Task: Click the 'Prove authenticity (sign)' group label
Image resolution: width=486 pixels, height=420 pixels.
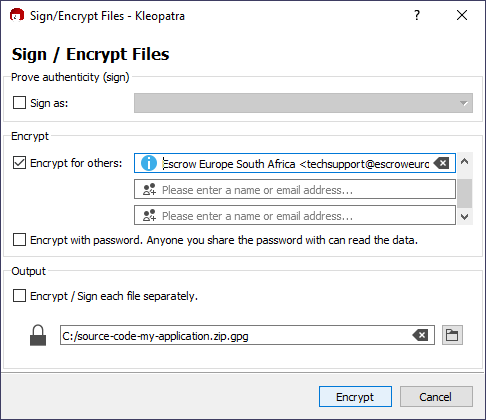Action: point(70,77)
